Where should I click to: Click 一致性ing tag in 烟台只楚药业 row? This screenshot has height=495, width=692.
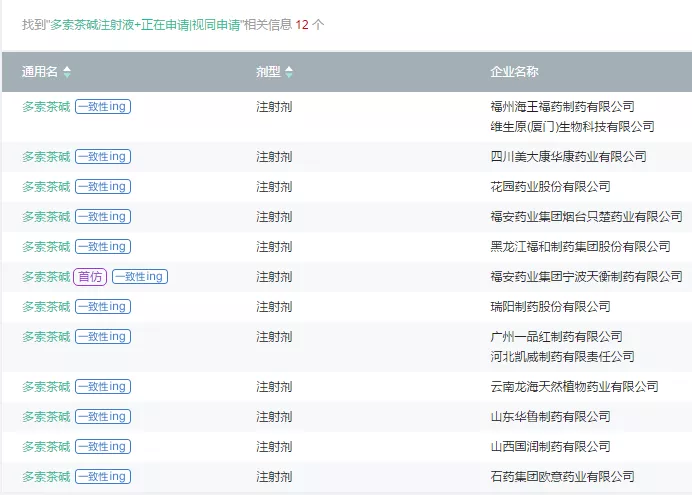pyautogui.click(x=103, y=216)
